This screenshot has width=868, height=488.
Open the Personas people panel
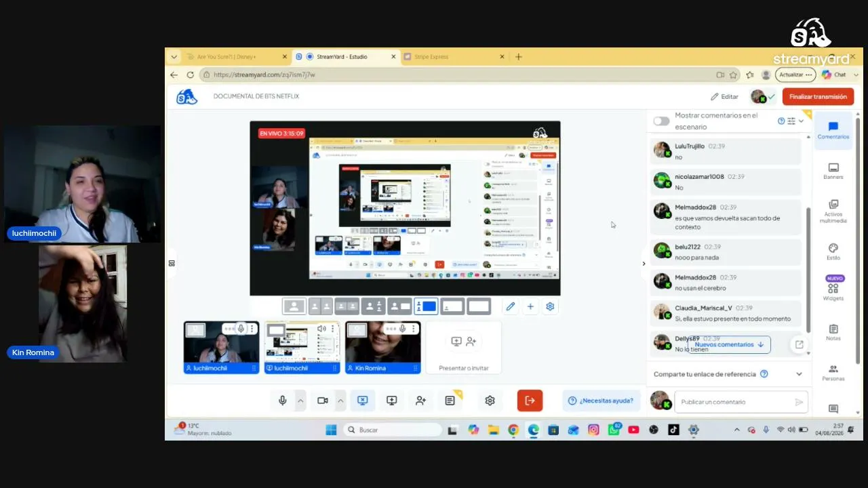point(833,372)
